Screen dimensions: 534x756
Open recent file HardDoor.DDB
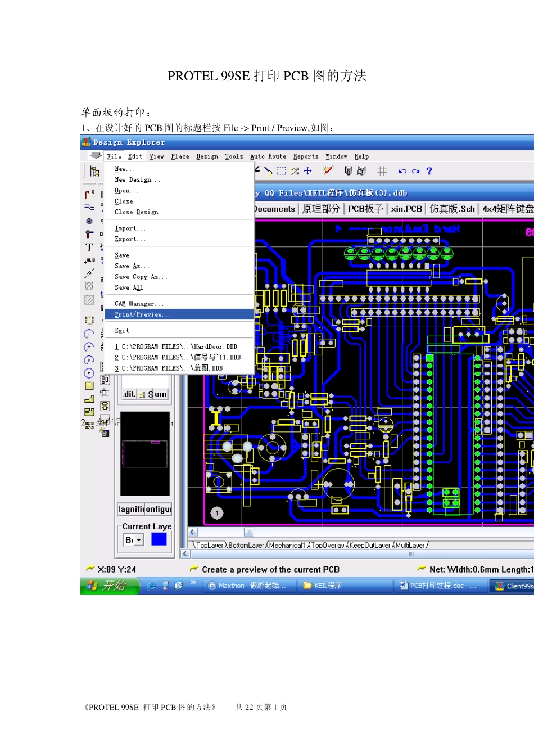179,347
